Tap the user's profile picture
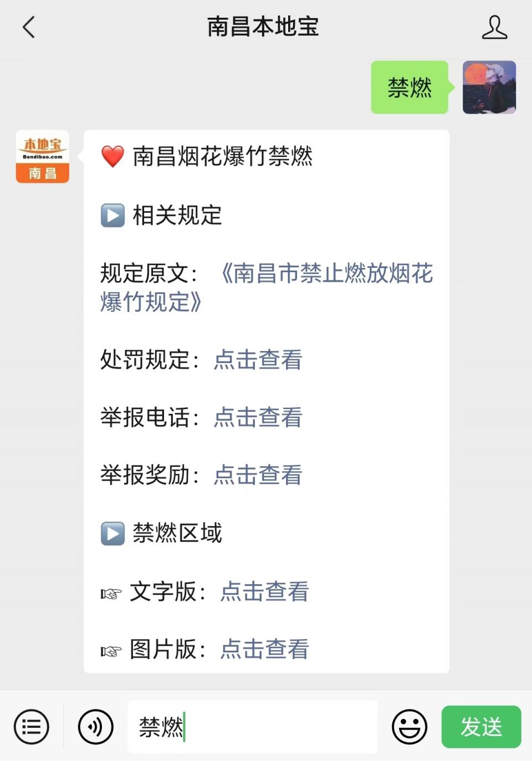The width and height of the screenshot is (532, 761). point(489,88)
